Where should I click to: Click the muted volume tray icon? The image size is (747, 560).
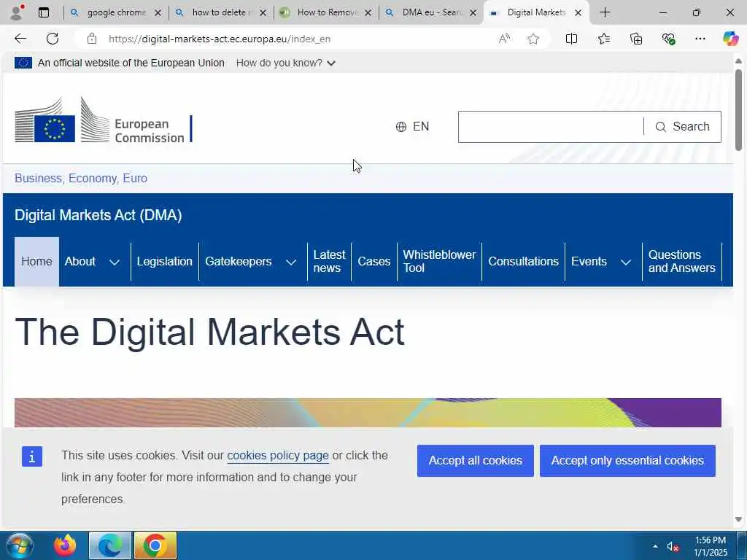point(673,547)
